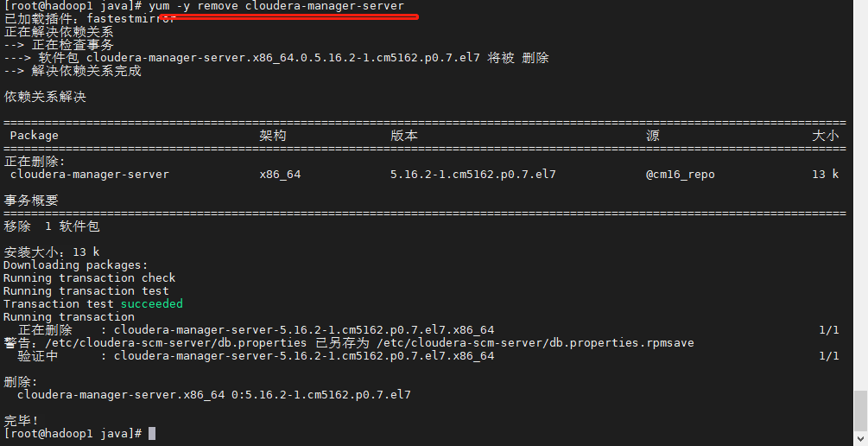Click the 'Downloading packages:' line
Screen dimensions: 868x446
(x=76, y=264)
